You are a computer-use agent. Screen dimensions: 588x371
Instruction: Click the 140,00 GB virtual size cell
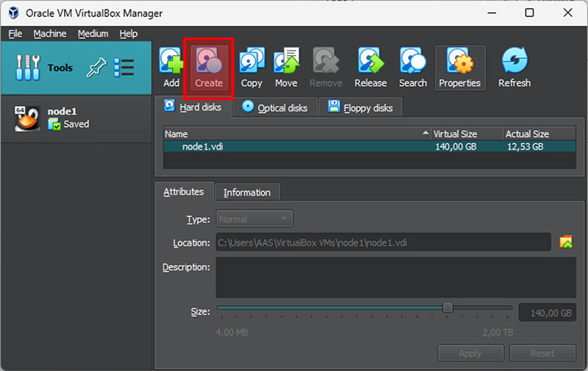pyautogui.click(x=456, y=146)
